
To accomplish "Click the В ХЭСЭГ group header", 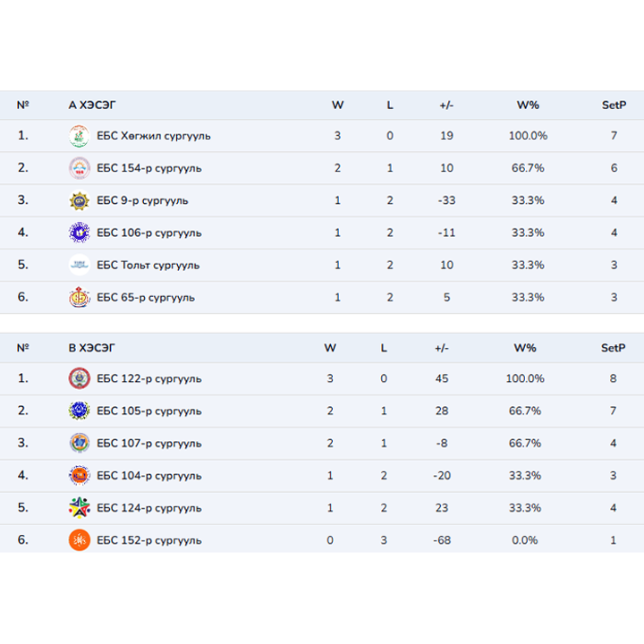I will click(x=92, y=347).
